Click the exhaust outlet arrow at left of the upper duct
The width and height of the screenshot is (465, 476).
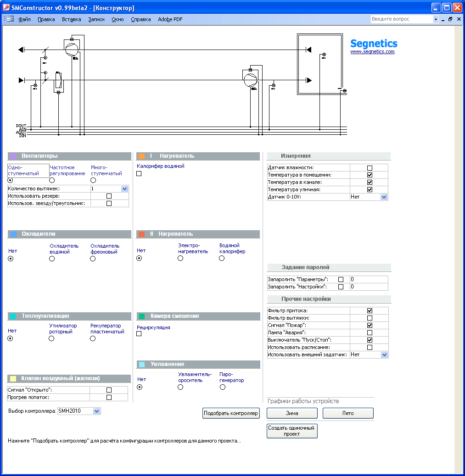21,50
